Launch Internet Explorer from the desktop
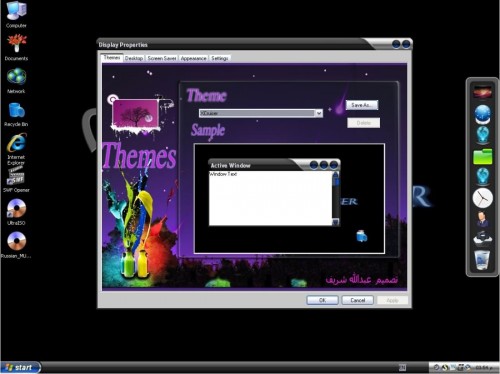This screenshot has width=500, height=374. click(16, 149)
